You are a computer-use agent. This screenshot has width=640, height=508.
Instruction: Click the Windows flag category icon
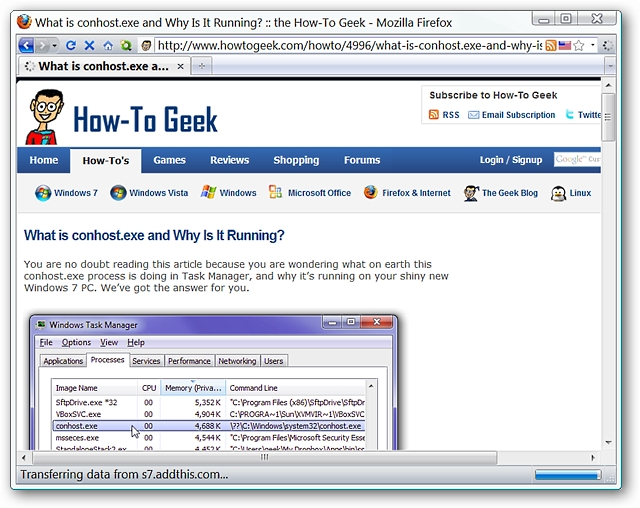click(208, 192)
